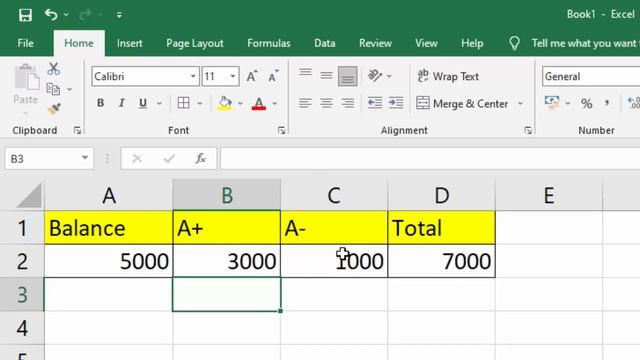Open the font size 11 dropdown

pyautogui.click(x=233, y=76)
